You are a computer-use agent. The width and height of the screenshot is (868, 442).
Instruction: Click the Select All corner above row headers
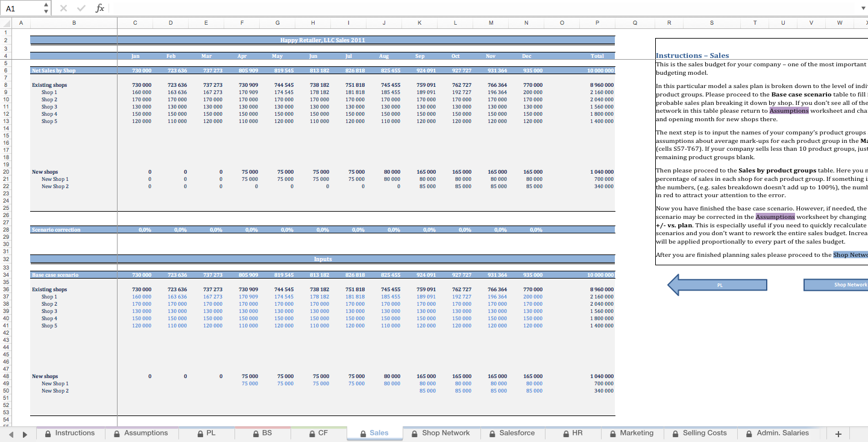click(x=6, y=22)
